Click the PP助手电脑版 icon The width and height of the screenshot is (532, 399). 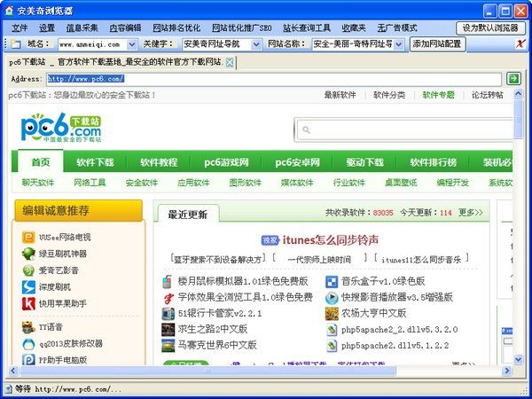[x=28, y=360]
